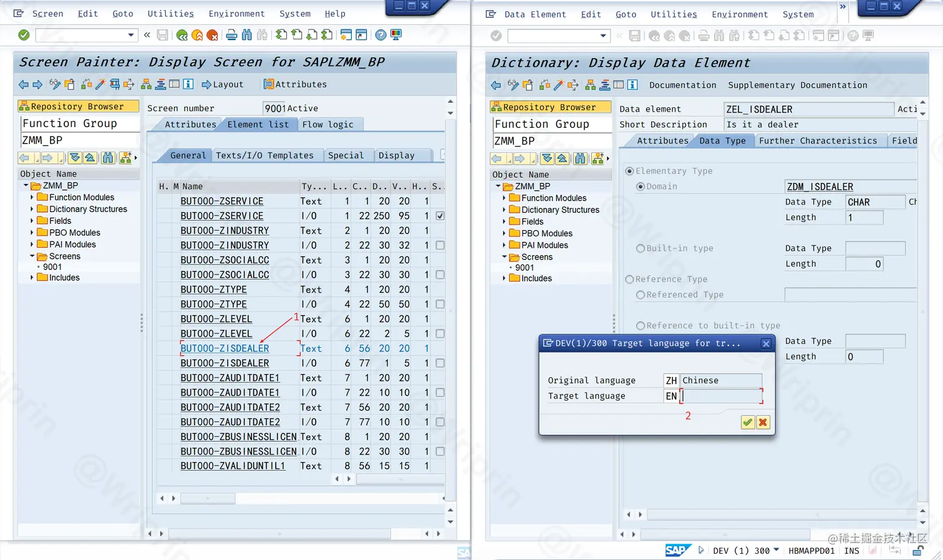The height and width of the screenshot is (560, 943).
Task: Click the Attributes toolbar button in Screen Painter
Action: tap(295, 84)
